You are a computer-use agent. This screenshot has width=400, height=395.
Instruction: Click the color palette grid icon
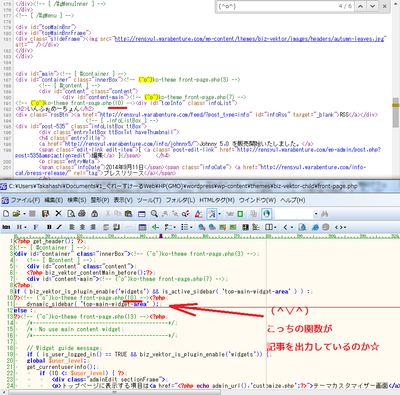tap(245, 227)
